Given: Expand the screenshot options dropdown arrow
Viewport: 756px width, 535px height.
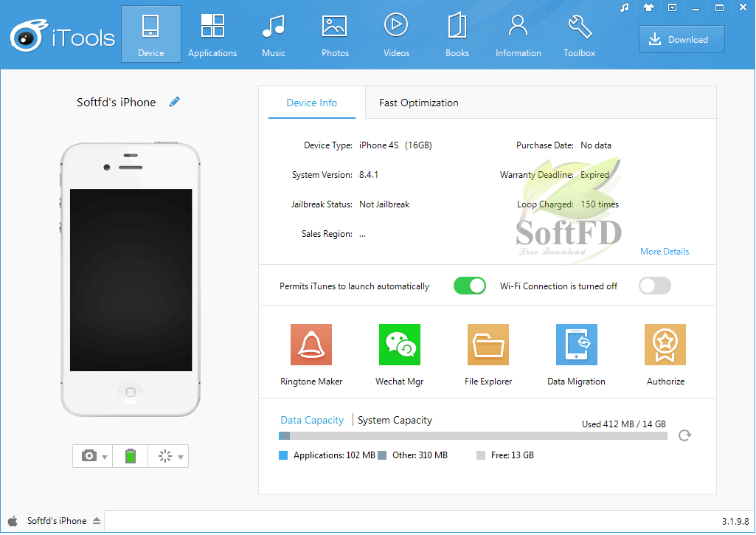Looking at the screenshot, I should tap(105, 457).
